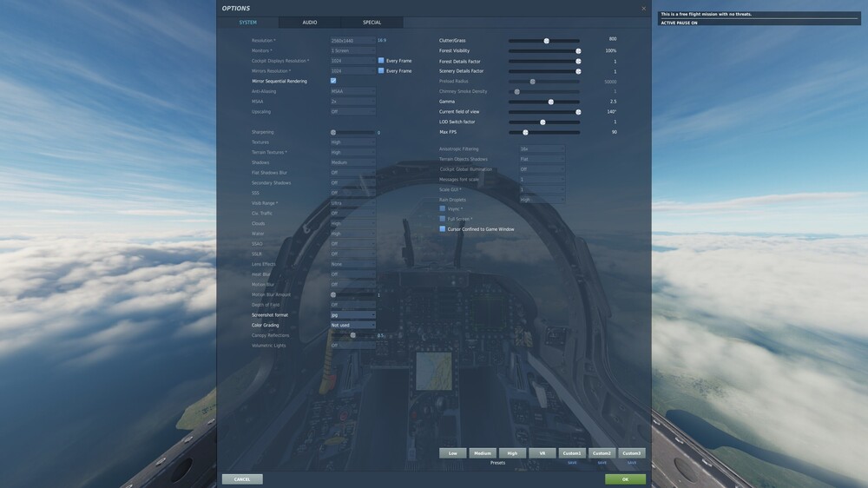Open the SSLR dropdown
Screen dimensions: 868x488
(x=352, y=254)
